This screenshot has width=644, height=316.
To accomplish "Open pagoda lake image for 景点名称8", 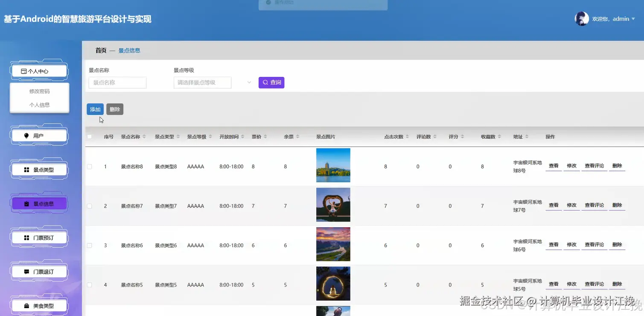I will [x=333, y=165].
